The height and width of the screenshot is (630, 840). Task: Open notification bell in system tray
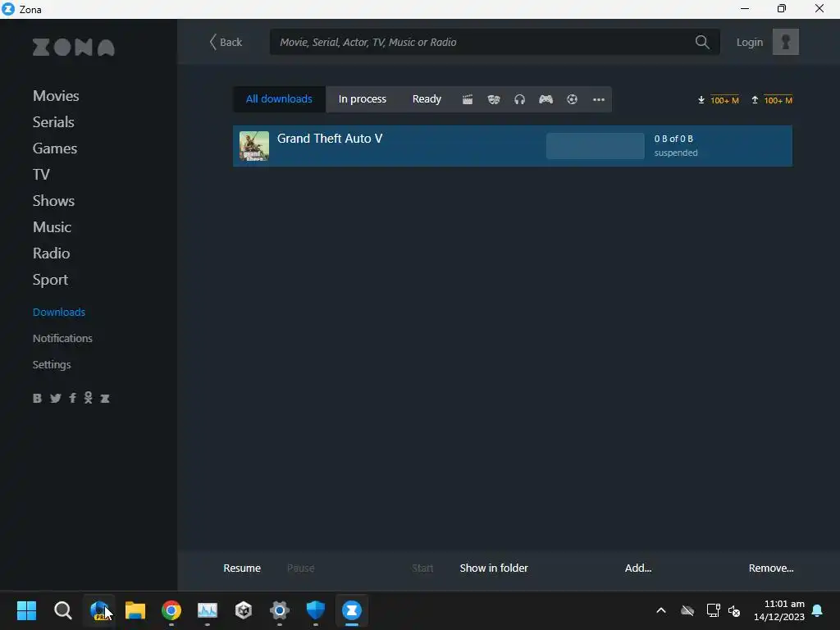click(817, 610)
